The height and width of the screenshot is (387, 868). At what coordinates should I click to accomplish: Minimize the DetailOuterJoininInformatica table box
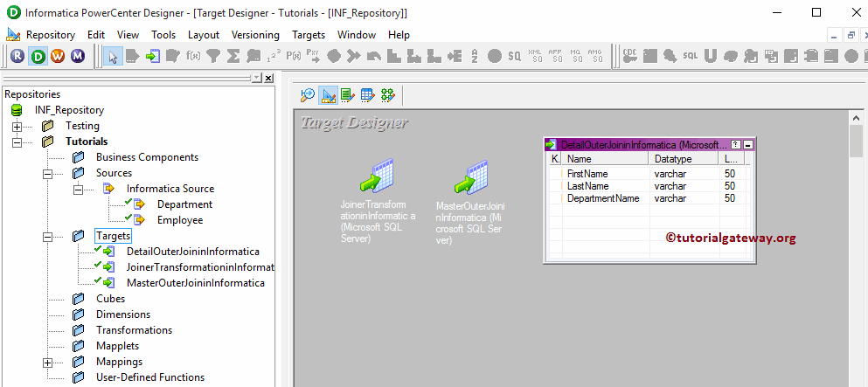point(748,145)
